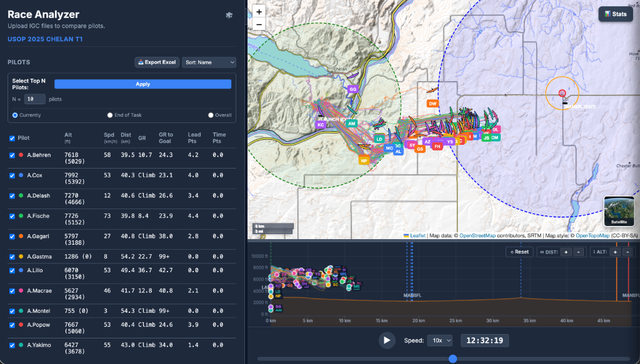The height and width of the screenshot is (364, 640).
Task: Uncheck pilot A.Lillo
Action: click(x=12, y=270)
